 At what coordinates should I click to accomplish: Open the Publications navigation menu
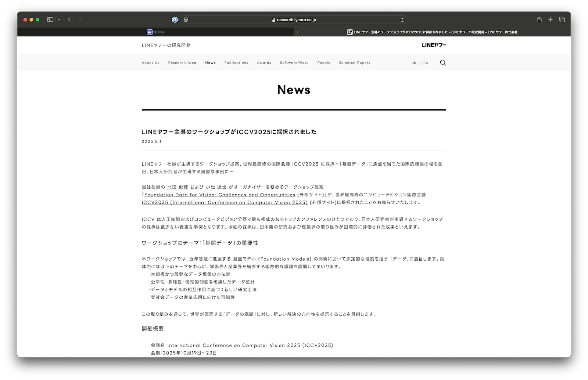pyautogui.click(x=236, y=63)
